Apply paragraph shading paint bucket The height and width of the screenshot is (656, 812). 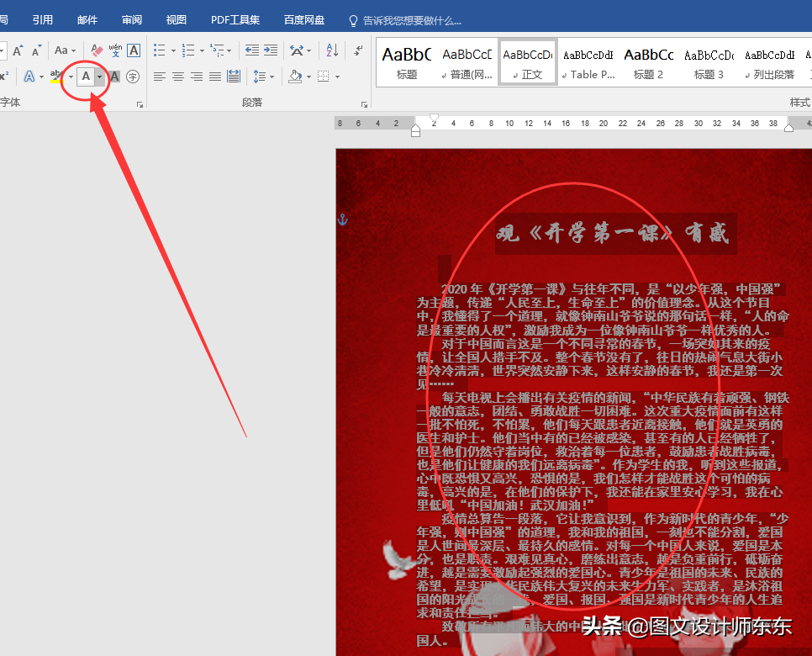[x=295, y=77]
